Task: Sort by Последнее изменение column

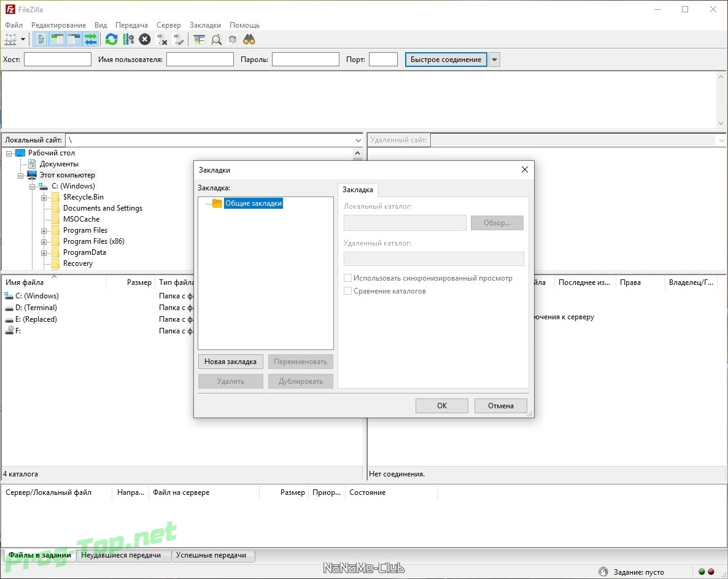Action: pyautogui.click(x=584, y=282)
